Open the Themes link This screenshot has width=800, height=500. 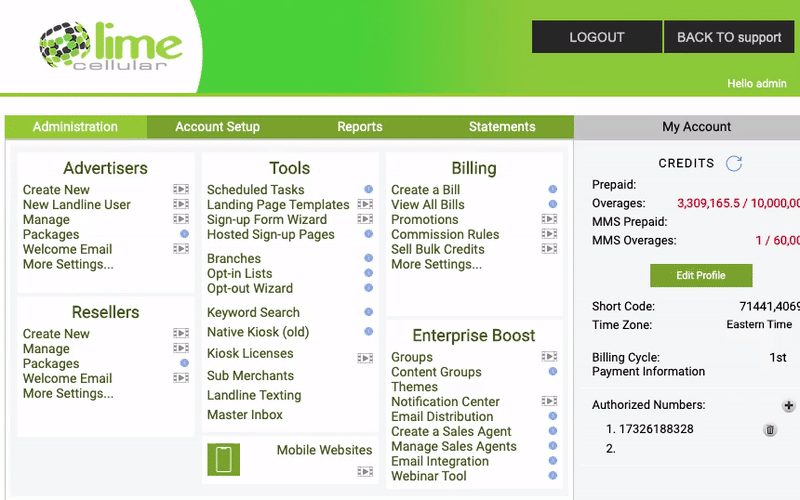(414, 387)
